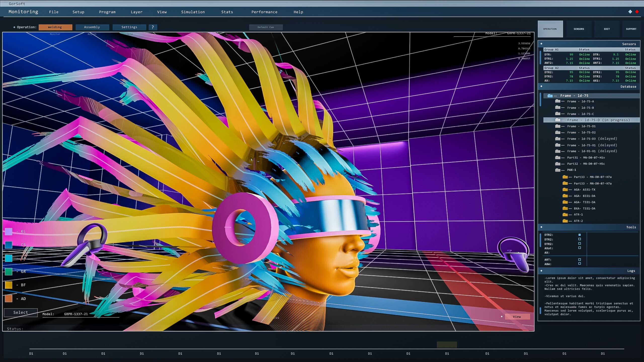This screenshot has height=362, width=644.
Task: Collapse the Database panel via its diamond expander
Action: (541, 86)
